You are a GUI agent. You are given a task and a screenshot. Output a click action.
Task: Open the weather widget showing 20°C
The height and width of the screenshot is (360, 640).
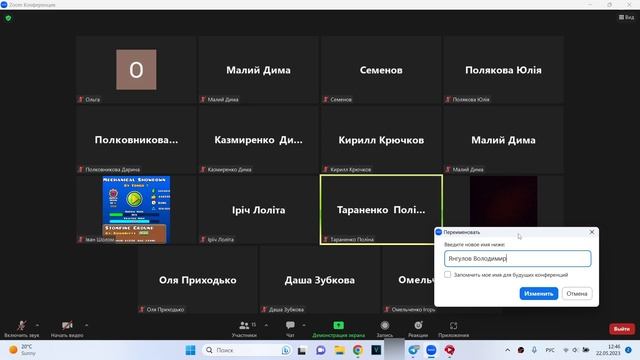22,350
